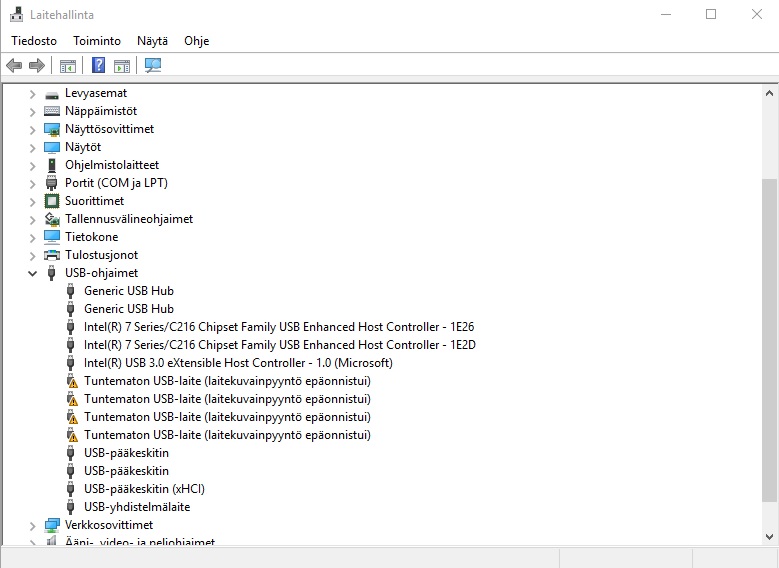Open the Toiminto menu
779x568 pixels.
[97, 41]
